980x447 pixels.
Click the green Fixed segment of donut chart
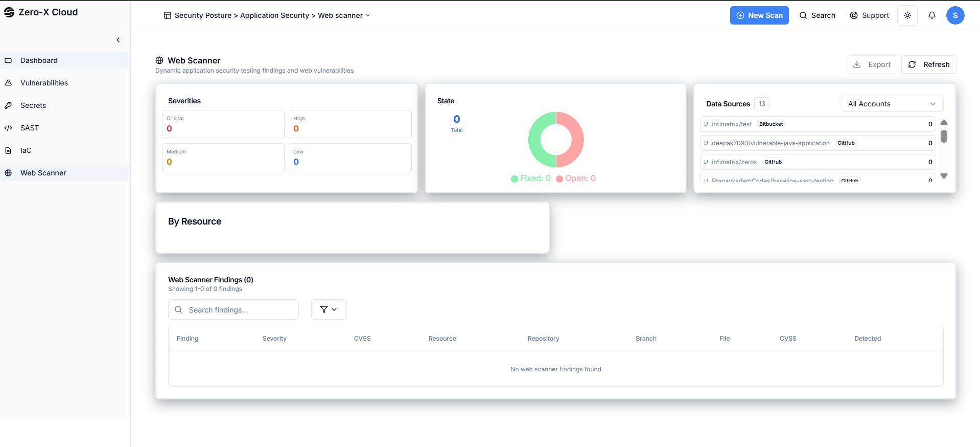pos(535,140)
